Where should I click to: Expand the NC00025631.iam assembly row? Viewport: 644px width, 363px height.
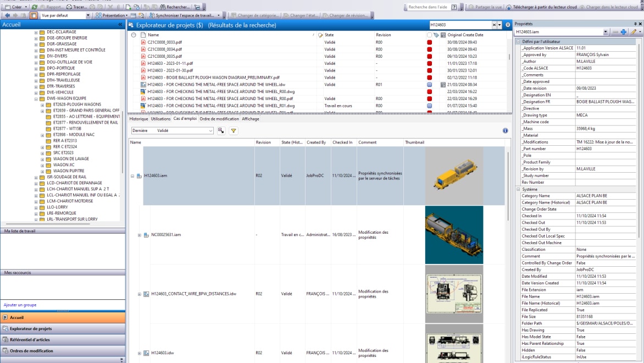coord(140,235)
